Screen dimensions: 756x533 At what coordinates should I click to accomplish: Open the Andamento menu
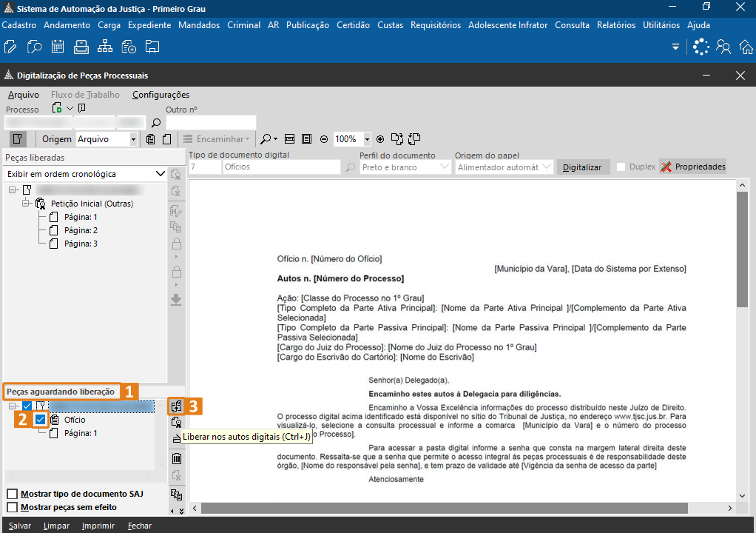[67, 25]
